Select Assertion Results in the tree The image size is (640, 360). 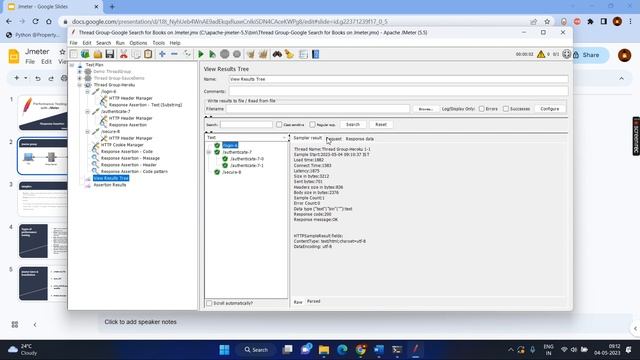click(x=110, y=185)
